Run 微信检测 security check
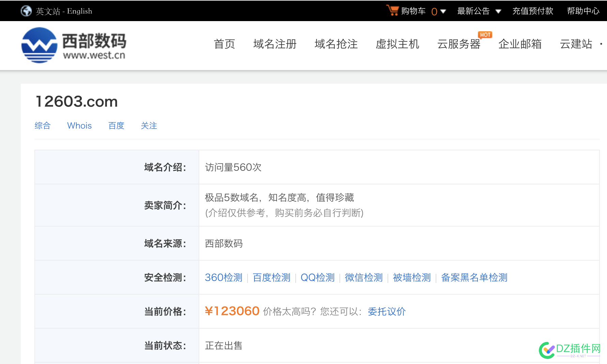Screen dimensions: 607x364 [364, 278]
